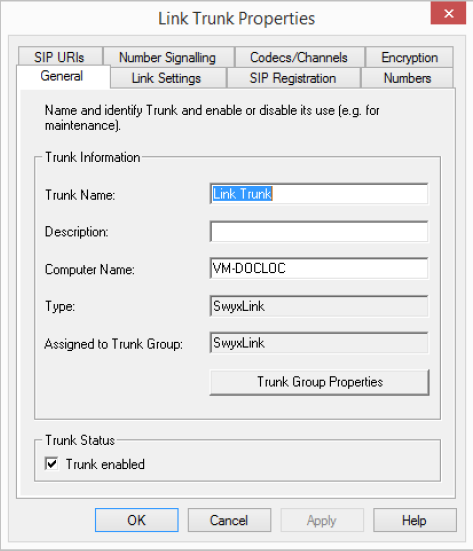
Task: Click the Type read-only field
Action: tap(319, 306)
